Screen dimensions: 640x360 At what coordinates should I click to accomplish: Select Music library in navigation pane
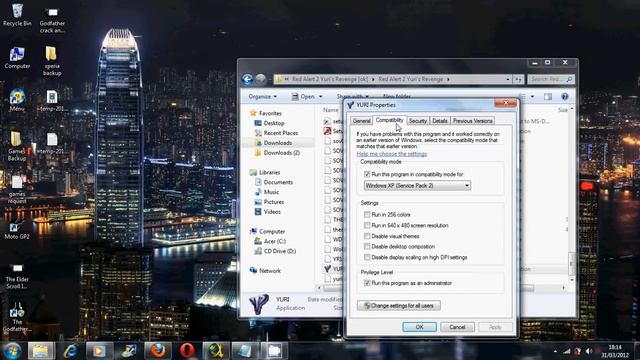click(267, 192)
